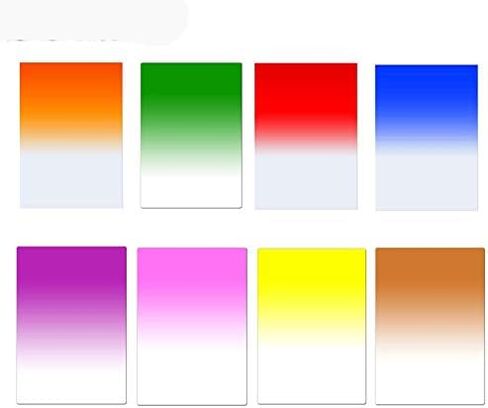The image size is (488, 408).
Task: Click the white bottom area of purple filter
Action: (72, 387)
